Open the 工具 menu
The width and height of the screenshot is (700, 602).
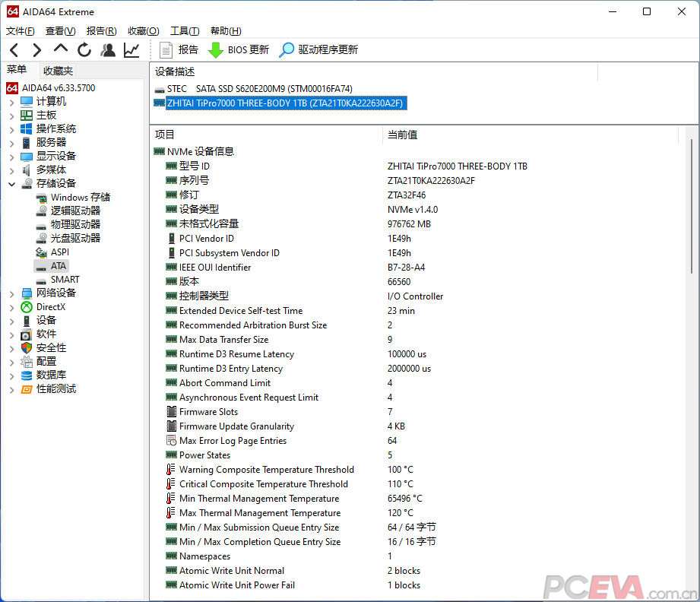point(185,30)
